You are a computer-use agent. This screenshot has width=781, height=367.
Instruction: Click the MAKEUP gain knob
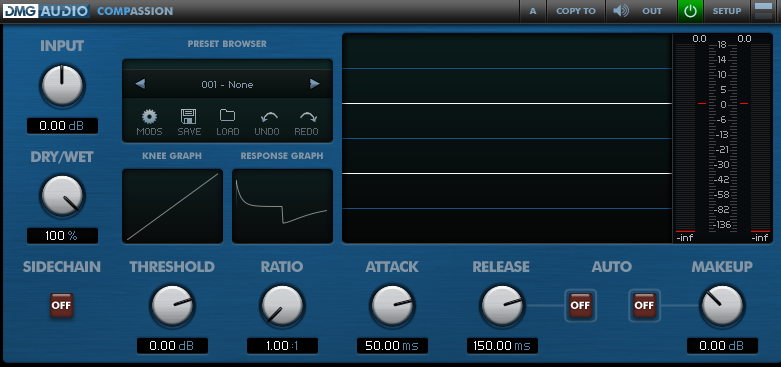click(x=722, y=306)
